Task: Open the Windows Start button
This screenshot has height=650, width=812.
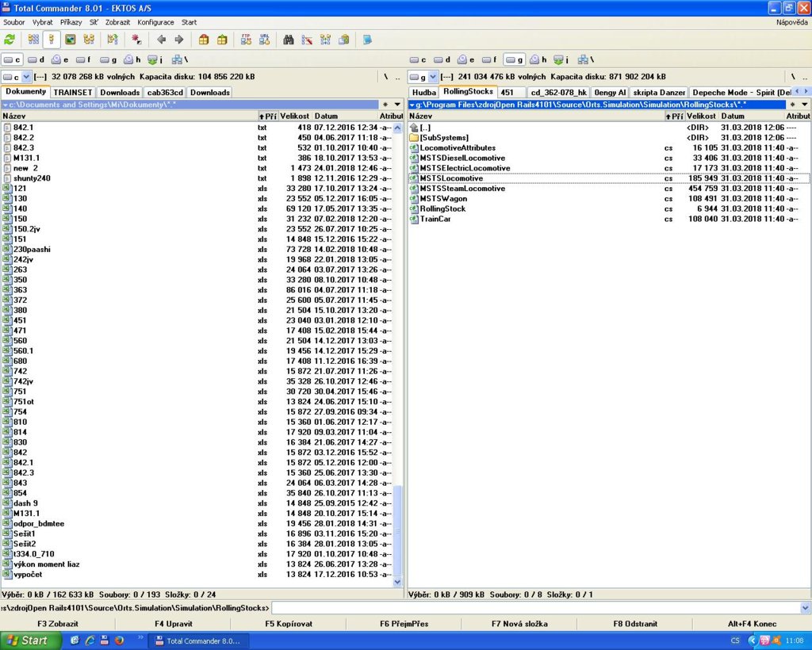Action: click(29, 640)
